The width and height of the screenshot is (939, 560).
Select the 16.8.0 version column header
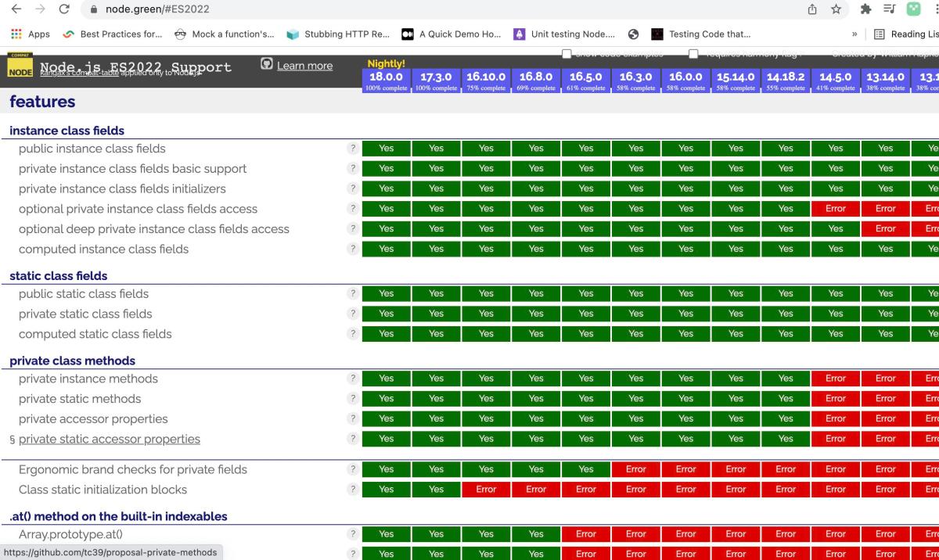point(536,81)
